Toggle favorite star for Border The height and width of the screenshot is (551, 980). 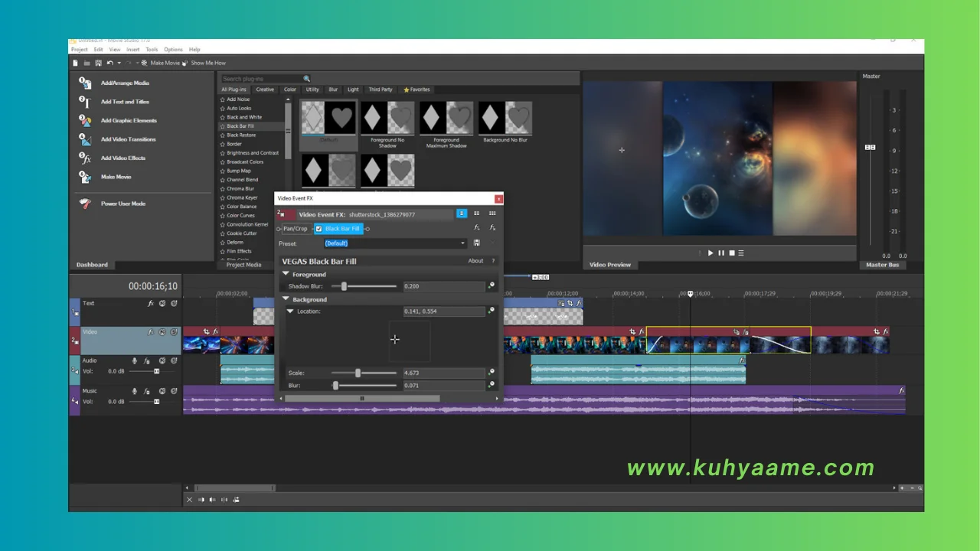[223, 144]
